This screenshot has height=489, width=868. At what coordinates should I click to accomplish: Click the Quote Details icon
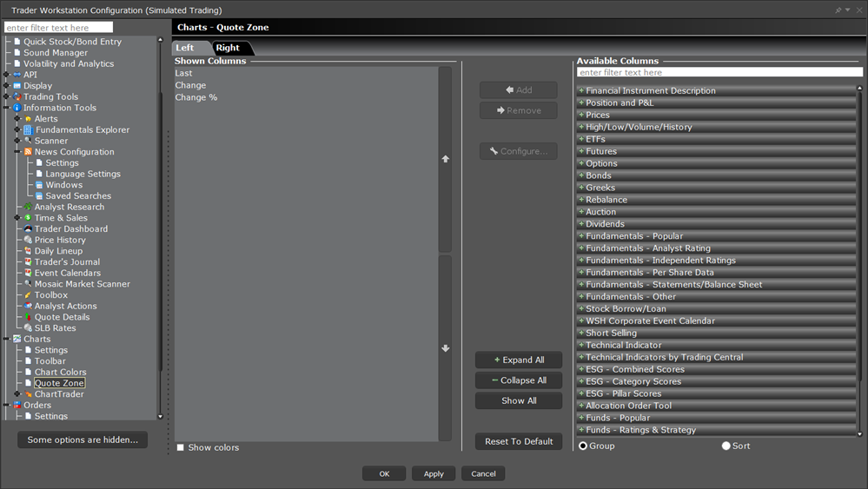point(28,317)
